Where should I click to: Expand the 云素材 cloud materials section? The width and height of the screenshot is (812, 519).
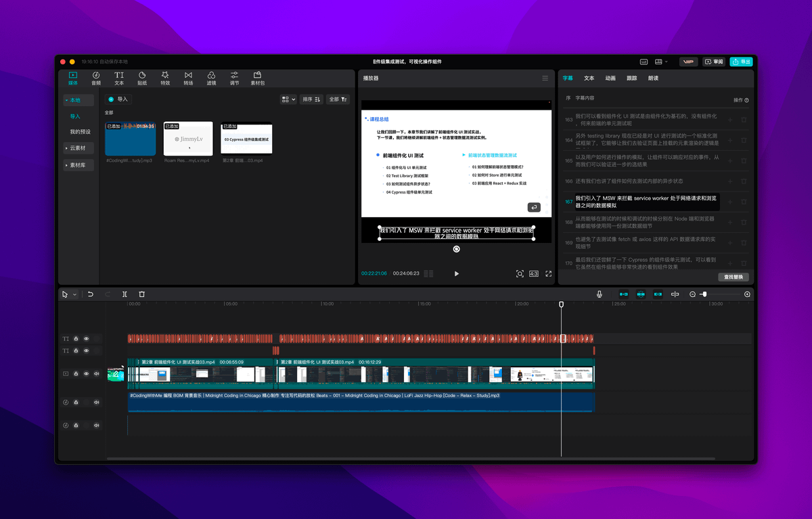click(78, 148)
